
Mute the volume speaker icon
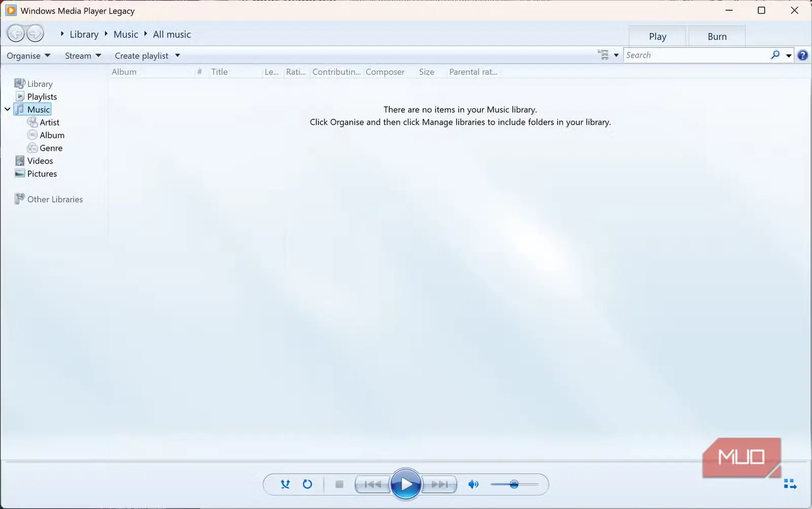click(x=473, y=484)
